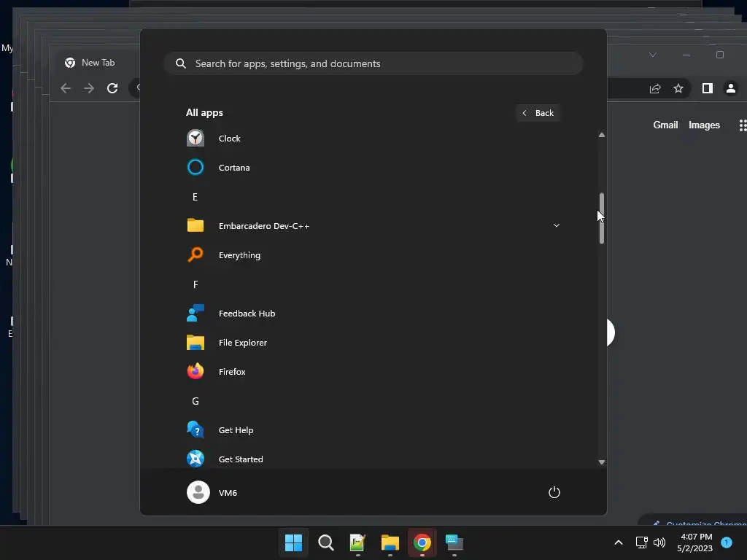Open Chrome tab search dropdown arrow

pyautogui.click(x=653, y=55)
